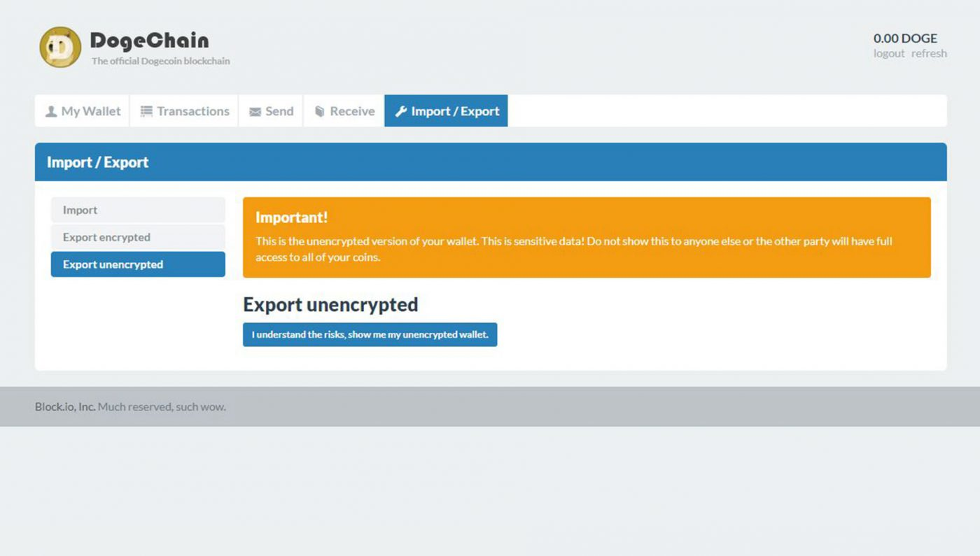
Task: Click the sensitive data warning message text
Action: coord(574,249)
